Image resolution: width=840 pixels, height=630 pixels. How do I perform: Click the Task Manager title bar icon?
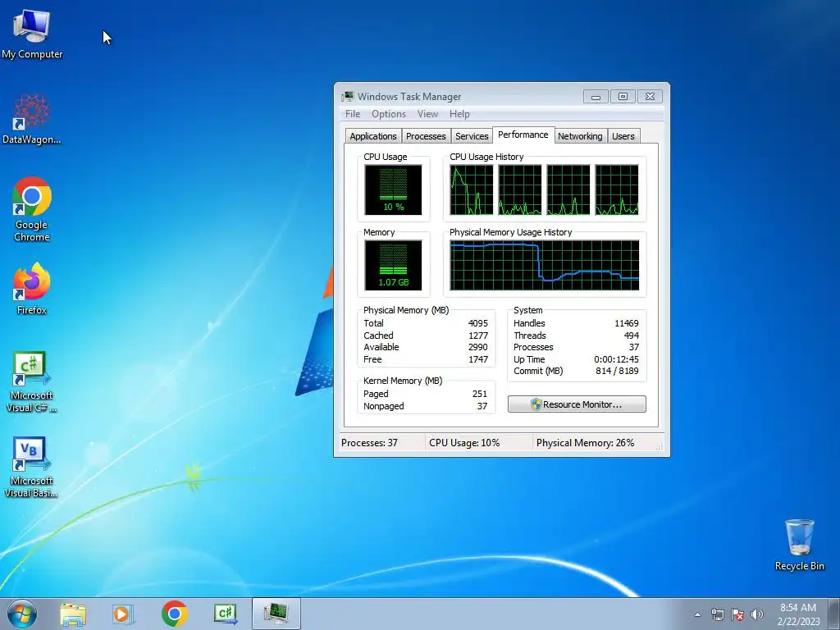pyautogui.click(x=348, y=97)
